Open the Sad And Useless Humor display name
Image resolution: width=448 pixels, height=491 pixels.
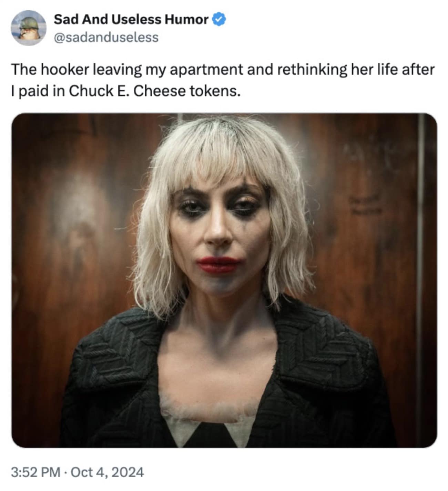[x=131, y=19]
